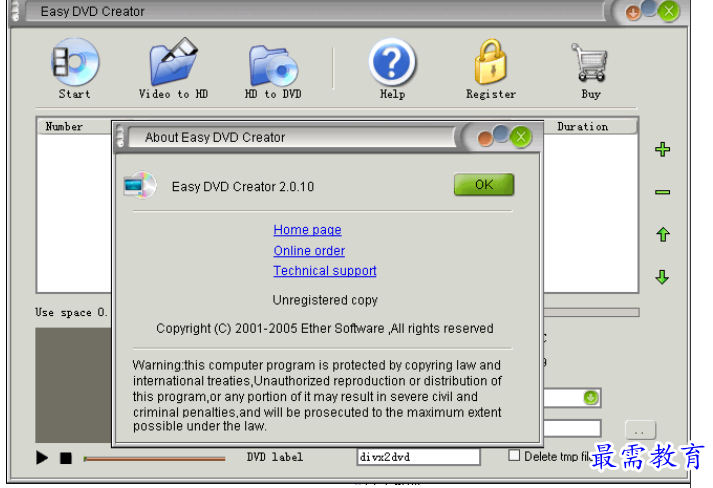
Task: Click the Number column header
Action: (x=74, y=126)
